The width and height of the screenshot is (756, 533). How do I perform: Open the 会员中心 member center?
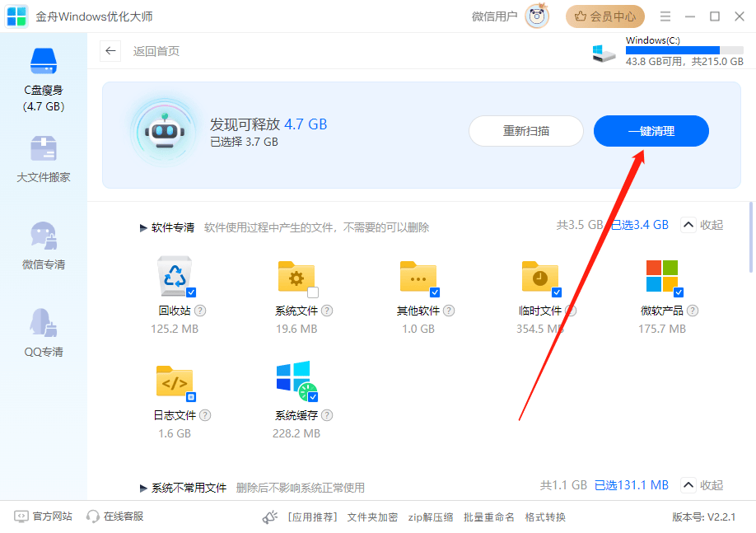(x=605, y=16)
